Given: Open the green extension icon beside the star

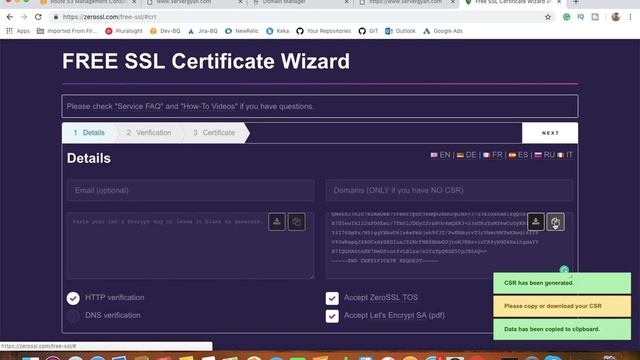Looking at the screenshot, I should click(566, 17).
